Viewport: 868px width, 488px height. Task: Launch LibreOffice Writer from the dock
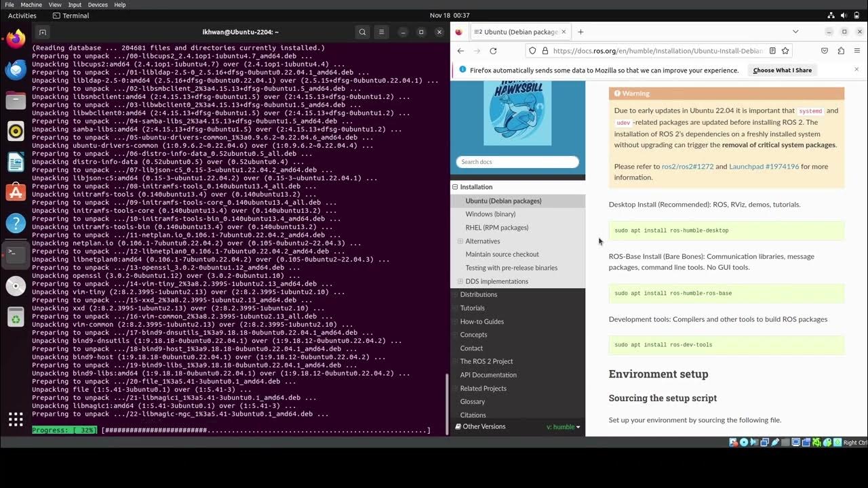click(x=16, y=162)
